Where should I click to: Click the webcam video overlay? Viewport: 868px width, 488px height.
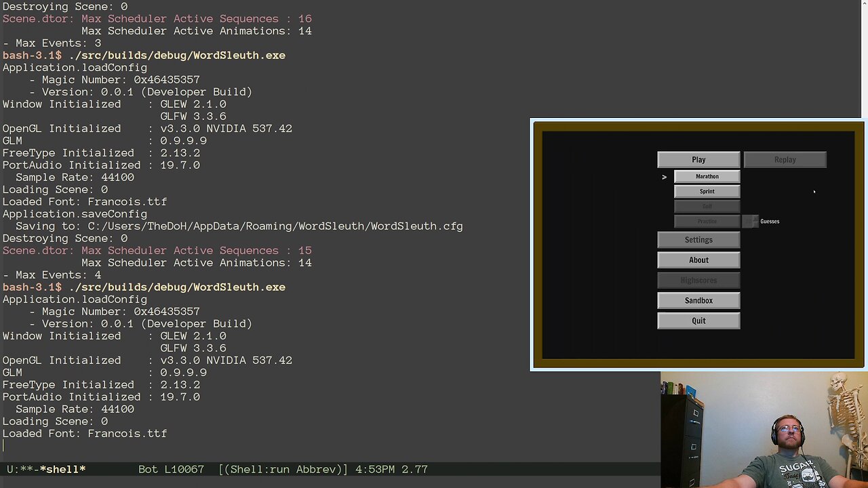(764, 430)
